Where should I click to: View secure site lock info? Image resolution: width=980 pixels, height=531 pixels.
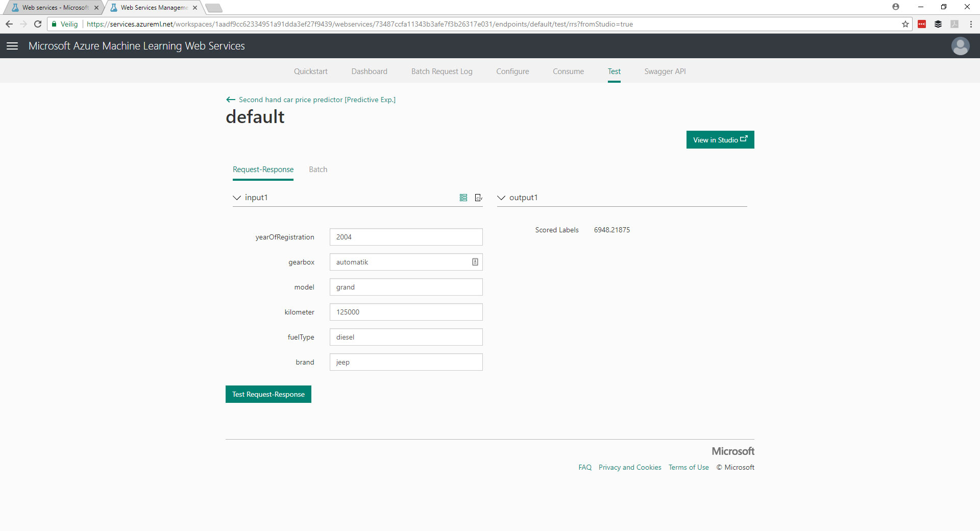point(54,24)
